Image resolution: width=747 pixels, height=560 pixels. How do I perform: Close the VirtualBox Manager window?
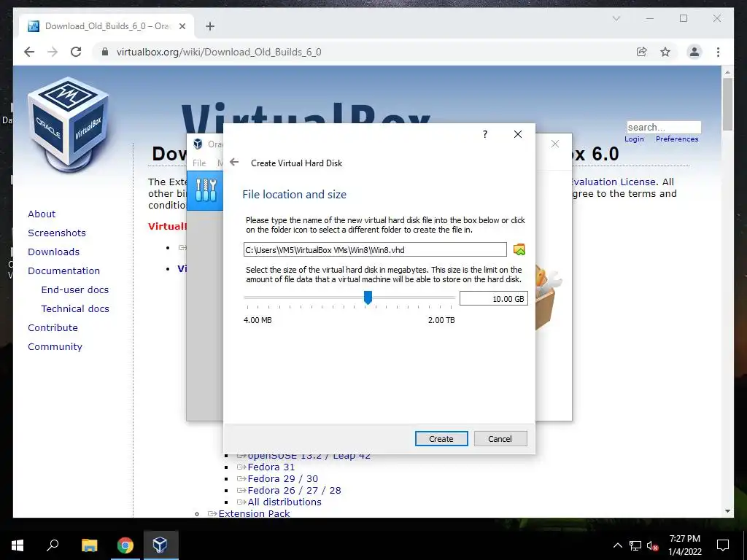tap(555, 144)
